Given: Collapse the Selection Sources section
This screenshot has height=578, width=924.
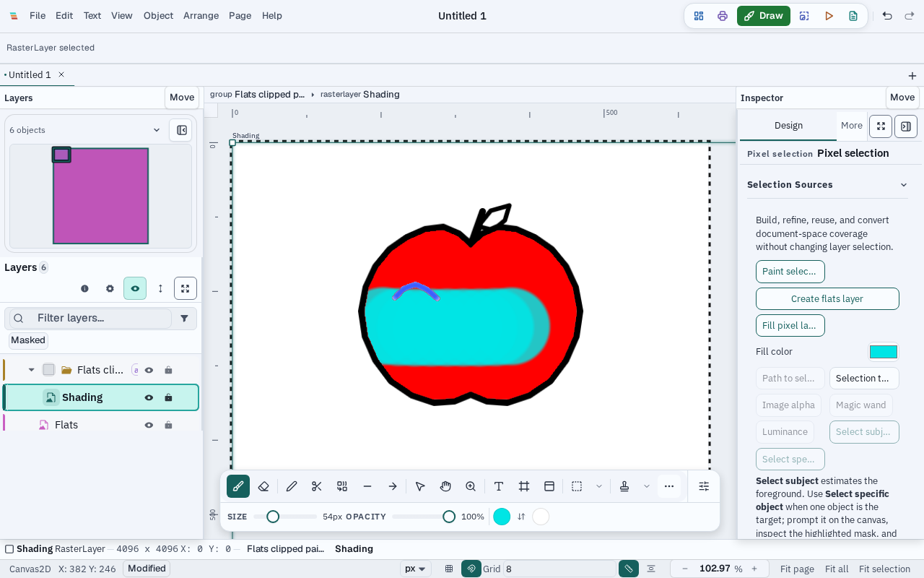Looking at the screenshot, I should [904, 185].
